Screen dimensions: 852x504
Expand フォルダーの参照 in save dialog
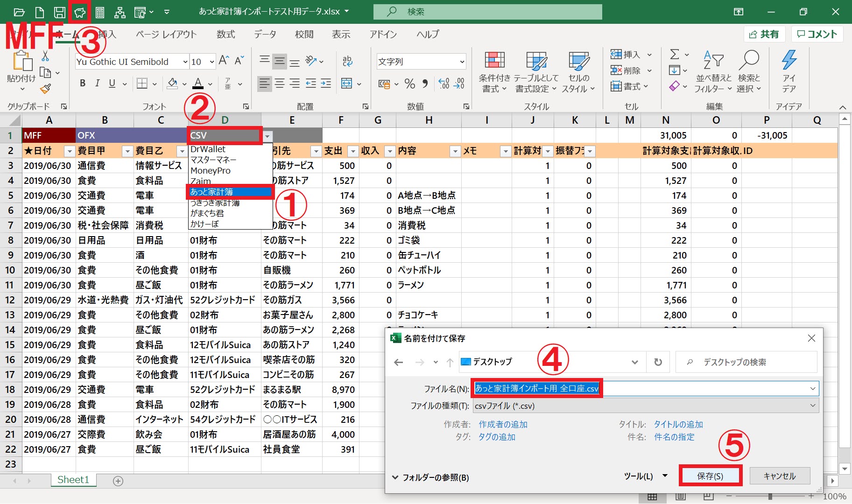click(430, 477)
